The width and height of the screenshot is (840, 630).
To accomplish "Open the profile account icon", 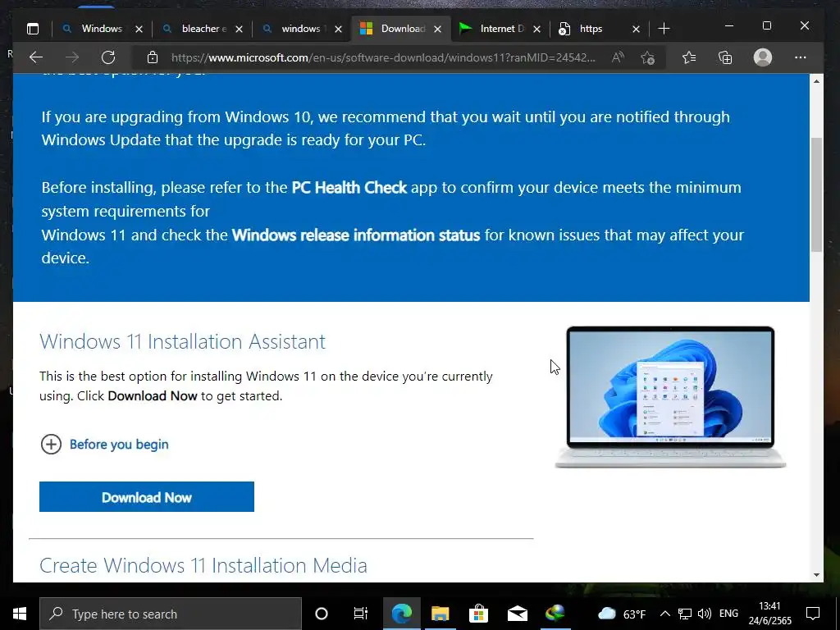I will 762,57.
